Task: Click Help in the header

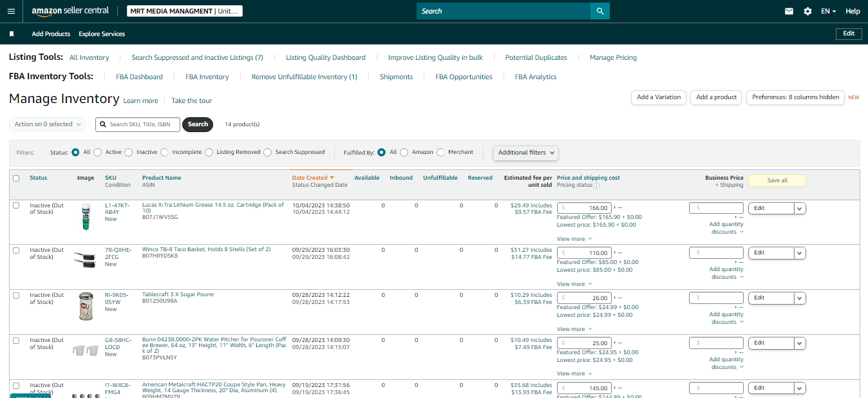Action: pyautogui.click(x=853, y=11)
